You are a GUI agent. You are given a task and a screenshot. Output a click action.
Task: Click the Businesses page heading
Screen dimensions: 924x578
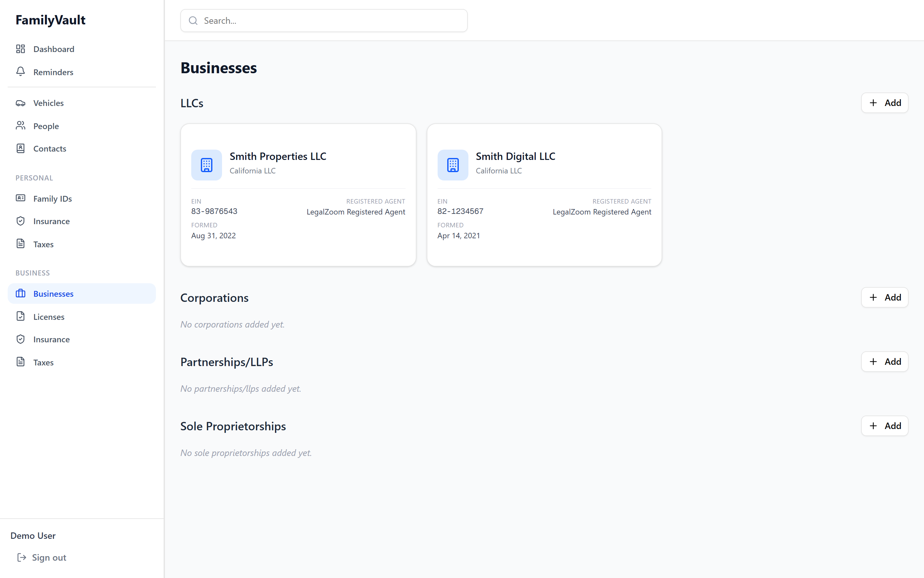pos(219,68)
